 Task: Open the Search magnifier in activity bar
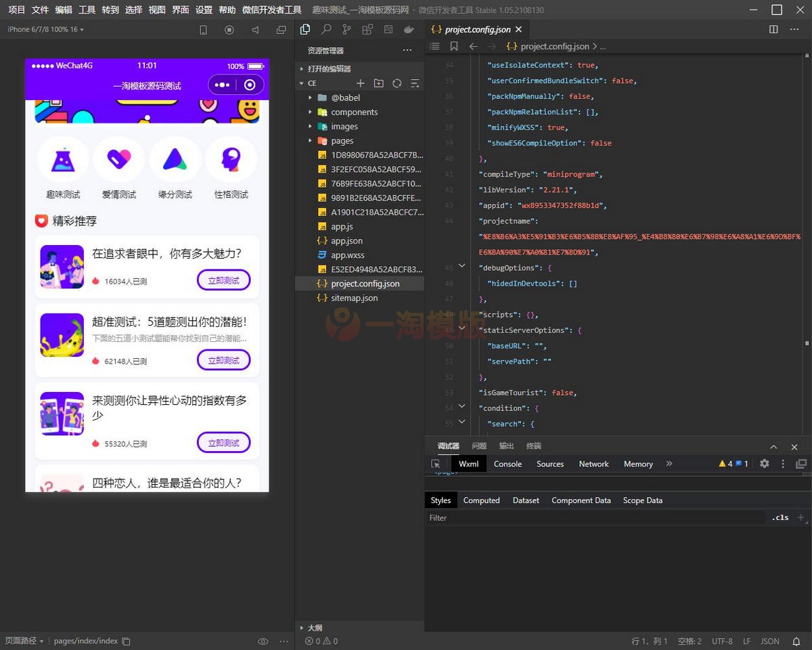coord(326,29)
